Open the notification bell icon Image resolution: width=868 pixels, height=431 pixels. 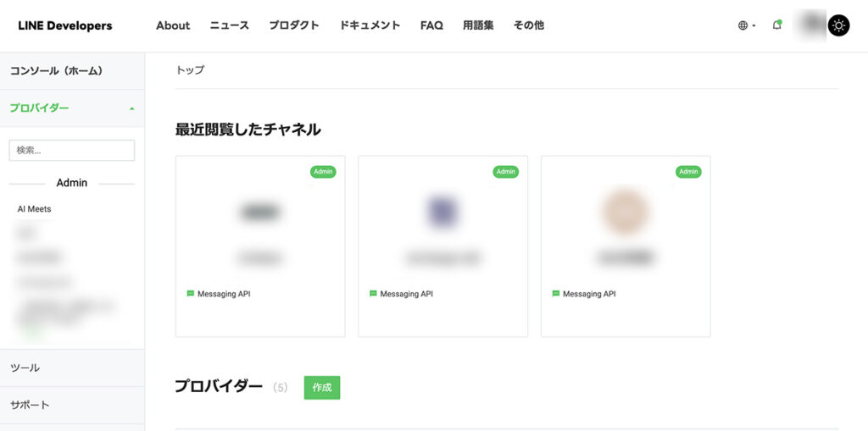point(776,25)
